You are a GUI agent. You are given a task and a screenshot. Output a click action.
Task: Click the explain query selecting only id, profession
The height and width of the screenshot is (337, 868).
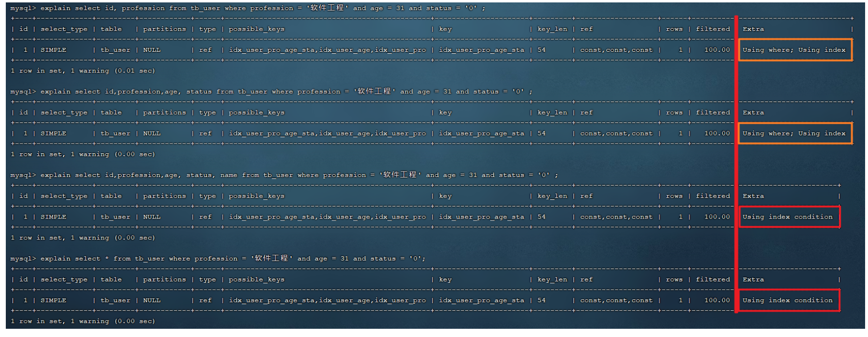click(248, 8)
